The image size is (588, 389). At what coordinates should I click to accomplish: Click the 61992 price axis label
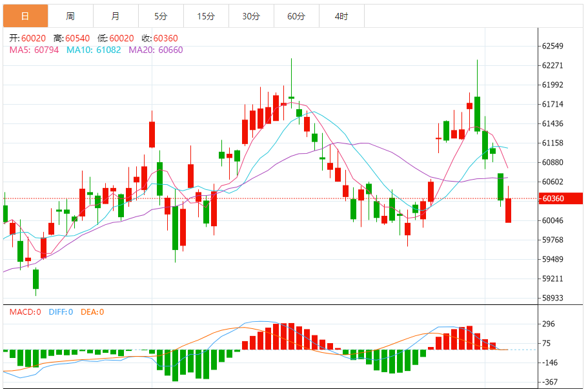click(553, 85)
